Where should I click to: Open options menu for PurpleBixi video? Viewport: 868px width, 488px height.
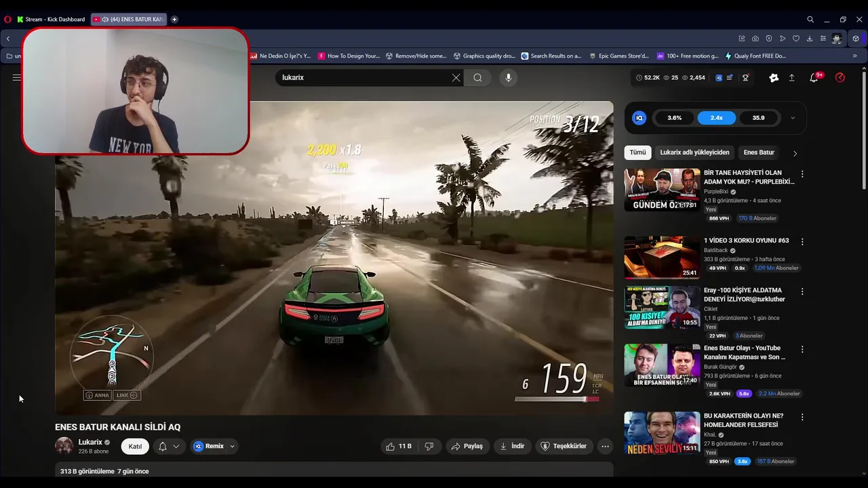(802, 174)
